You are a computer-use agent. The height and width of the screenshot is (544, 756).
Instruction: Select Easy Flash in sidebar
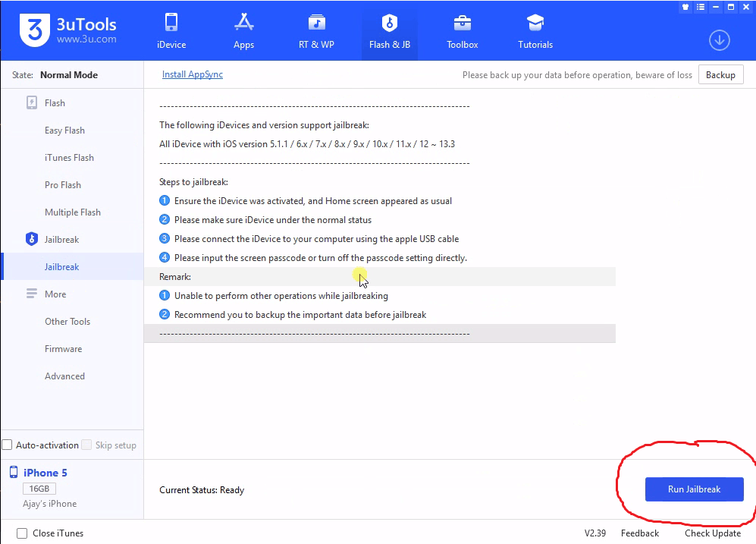tap(64, 130)
